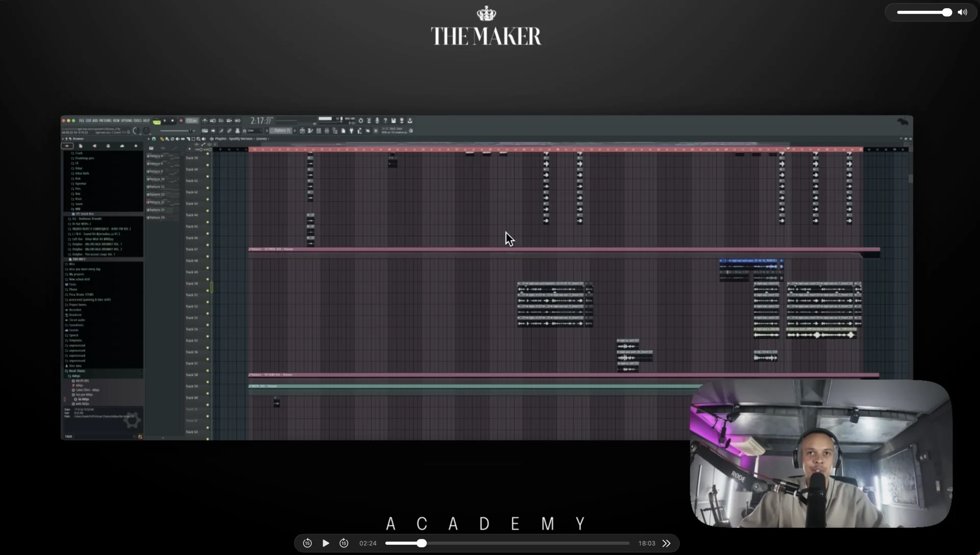Expand the Snare folder in the Browser
980x555 pixels.
pos(78,204)
